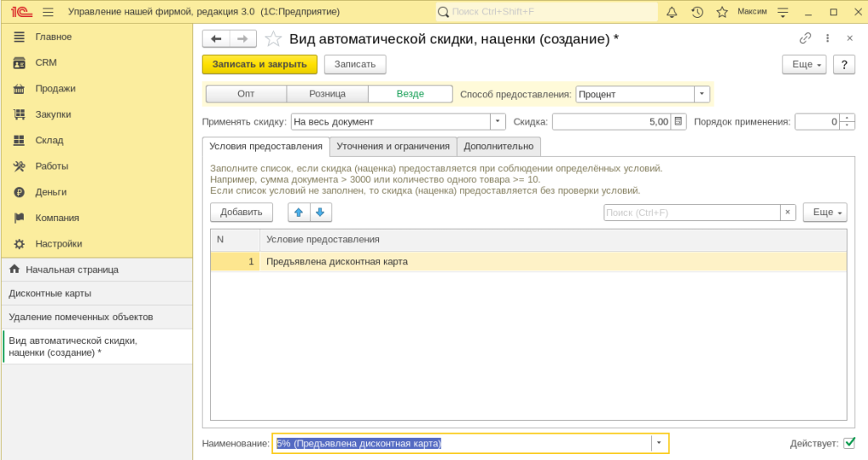
Task: Select Опт scope toggle
Action: point(247,94)
